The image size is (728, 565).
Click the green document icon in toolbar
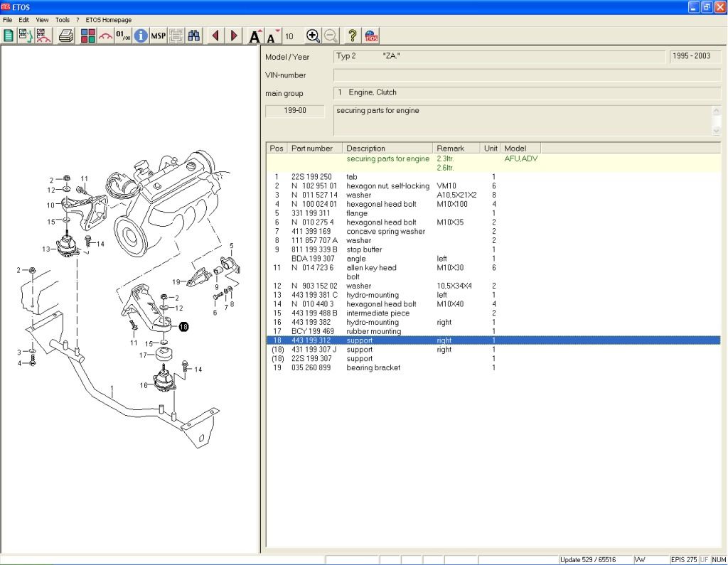click(x=9, y=36)
